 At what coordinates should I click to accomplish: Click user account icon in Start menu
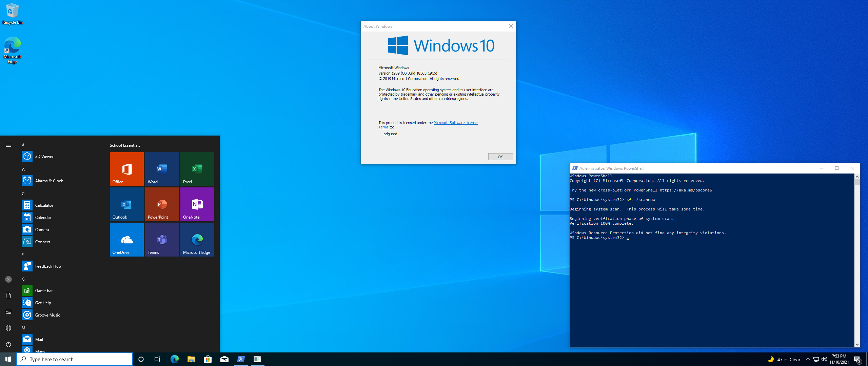coord(8,279)
